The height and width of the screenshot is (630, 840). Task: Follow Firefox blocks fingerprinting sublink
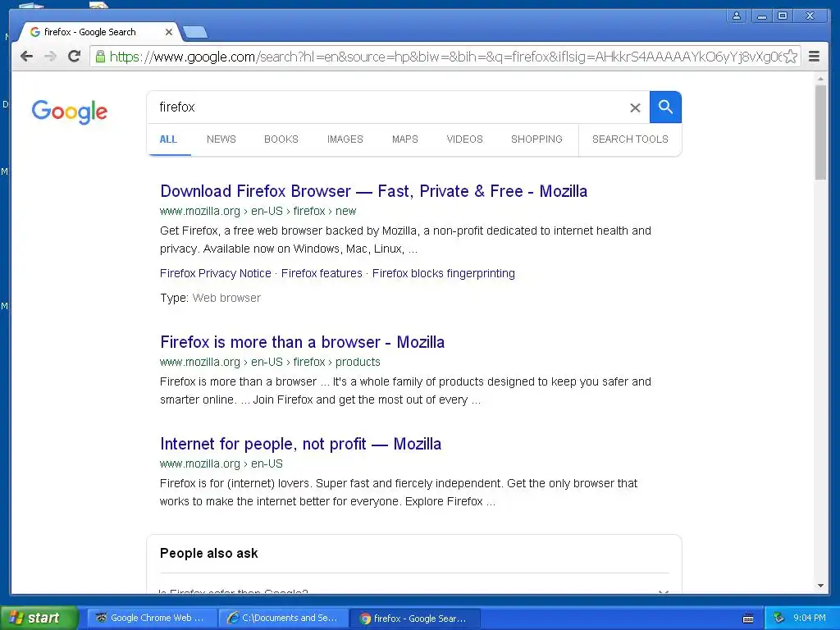click(x=444, y=273)
